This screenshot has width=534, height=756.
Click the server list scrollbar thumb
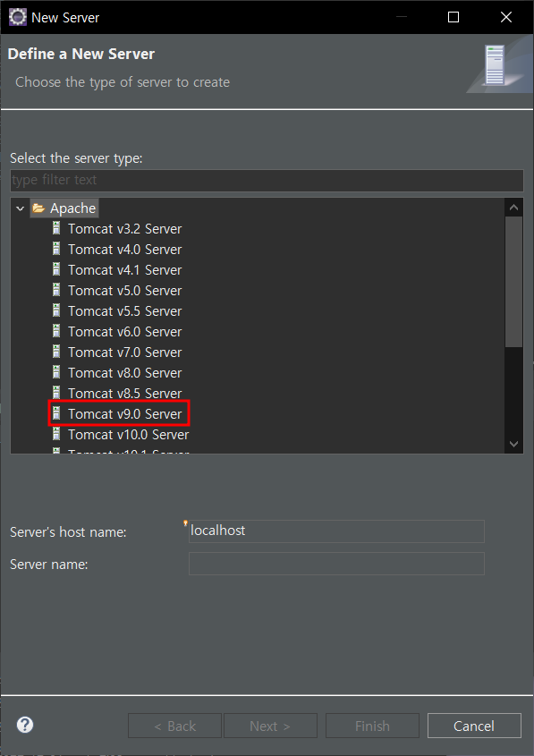[x=513, y=282]
